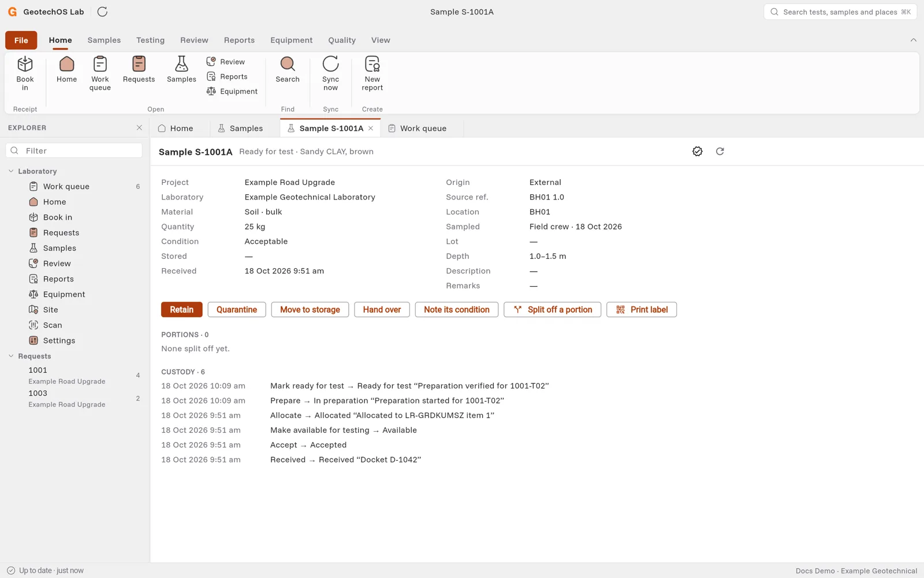This screenshot has width=924, height=578.
Task: Open Home from the ribbon icon
Action: pyautogui.click(x=66, y=70)
